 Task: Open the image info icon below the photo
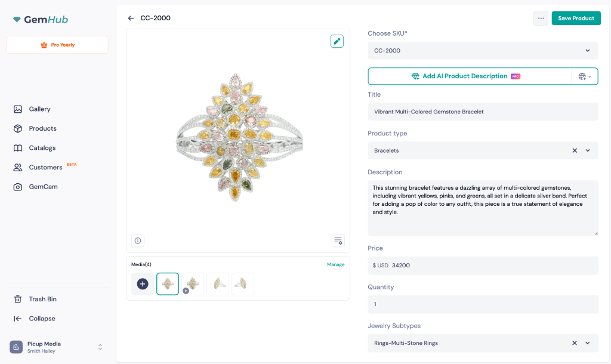click(x=137, y=240)
